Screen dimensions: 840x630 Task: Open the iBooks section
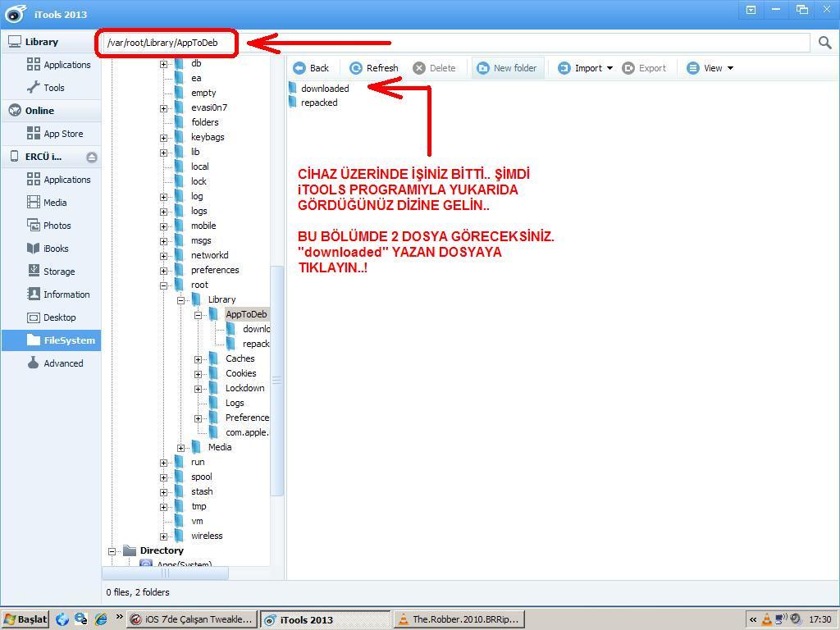tap(48, 249)
